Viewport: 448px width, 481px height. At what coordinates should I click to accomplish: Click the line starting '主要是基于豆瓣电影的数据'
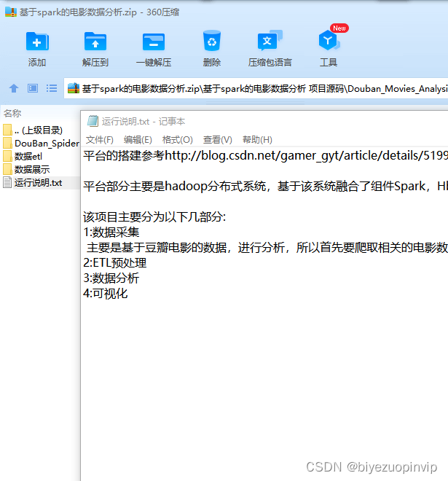[x=267, y=248]
